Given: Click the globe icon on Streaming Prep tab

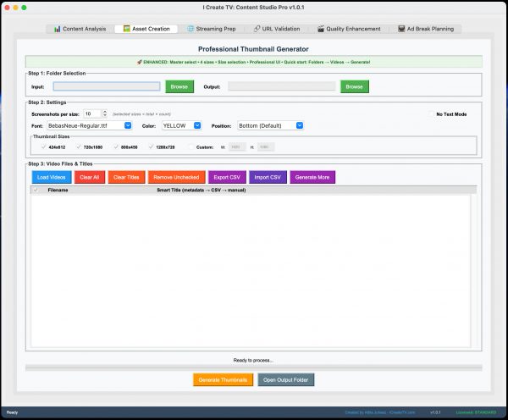Looking at the screenshot, I should coord(189,29).
